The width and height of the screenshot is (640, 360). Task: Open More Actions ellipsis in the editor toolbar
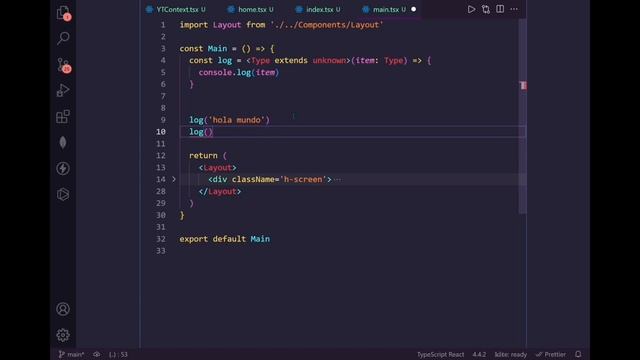coord(514,9)
